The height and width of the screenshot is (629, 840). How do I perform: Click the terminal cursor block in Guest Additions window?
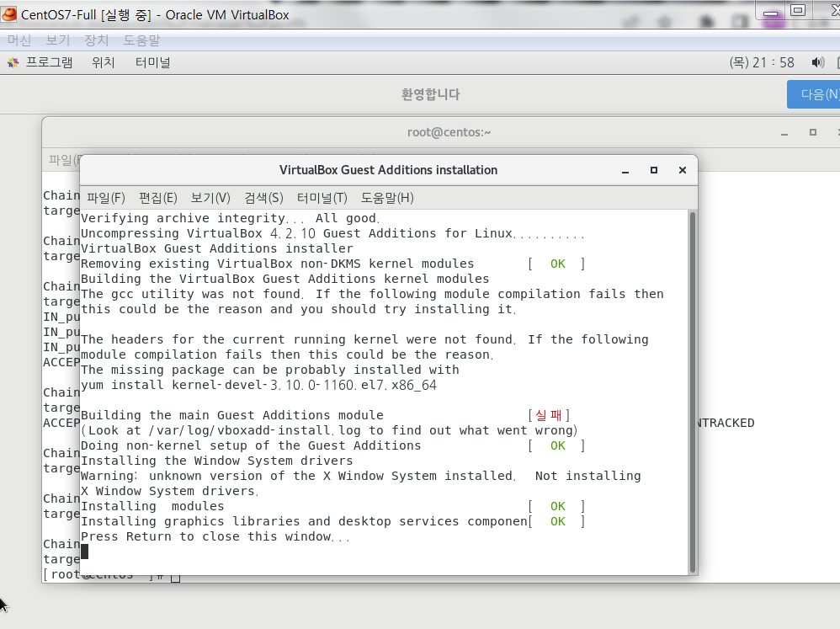click(x=85, y=552)
